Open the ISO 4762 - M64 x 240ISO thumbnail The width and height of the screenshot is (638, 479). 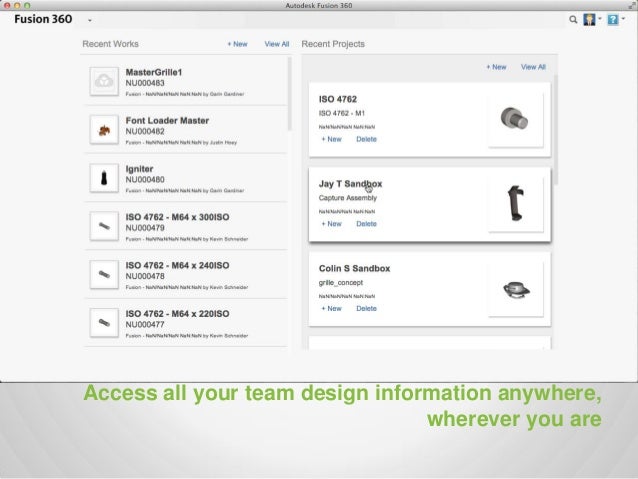coord(104,274)
